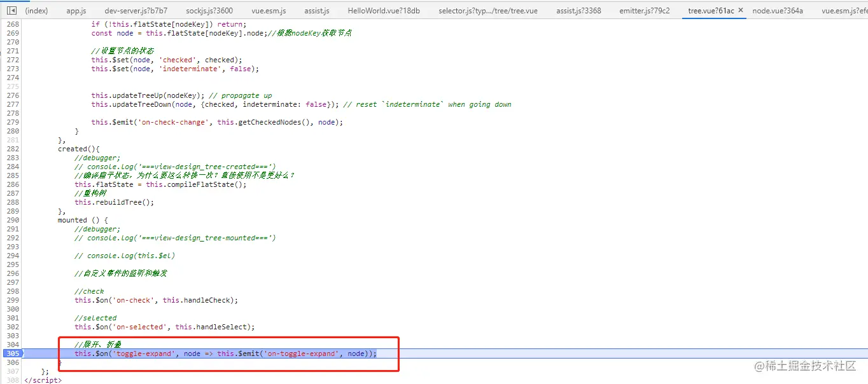The width and height of the screenshot is (868, 384).
Task: Click the '//selected' comment
Action: coord(95,318)
